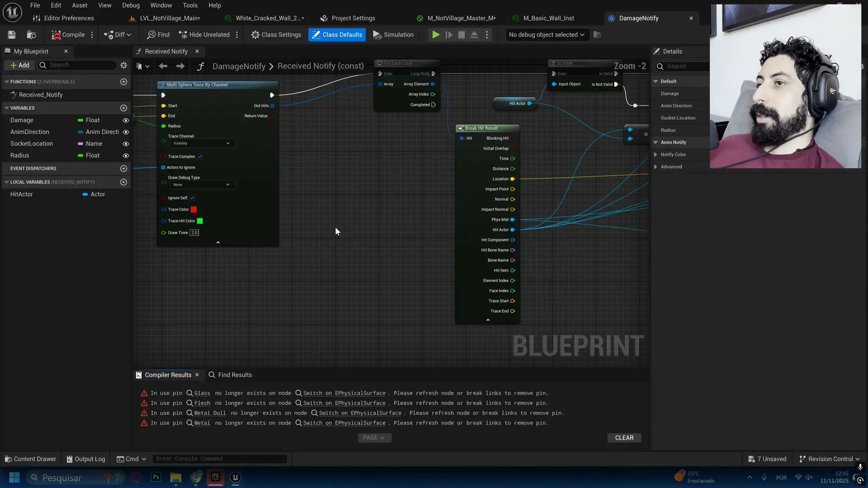Viewport: 868px width, 488px height.
Task: Switch to the M_Basic_Wall_Inst tab
Action: click(x=548, y=18)
